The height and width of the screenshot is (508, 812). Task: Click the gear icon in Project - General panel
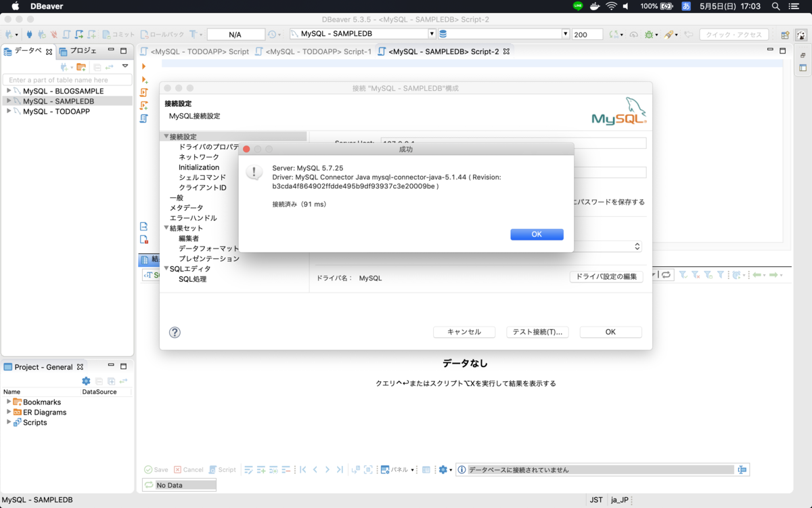(86, 381)
